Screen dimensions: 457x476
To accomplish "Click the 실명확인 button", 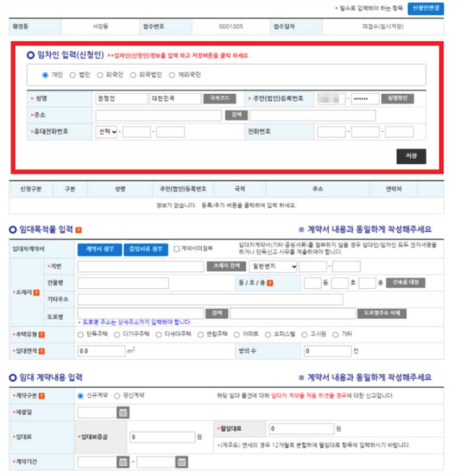I will 397,99.
